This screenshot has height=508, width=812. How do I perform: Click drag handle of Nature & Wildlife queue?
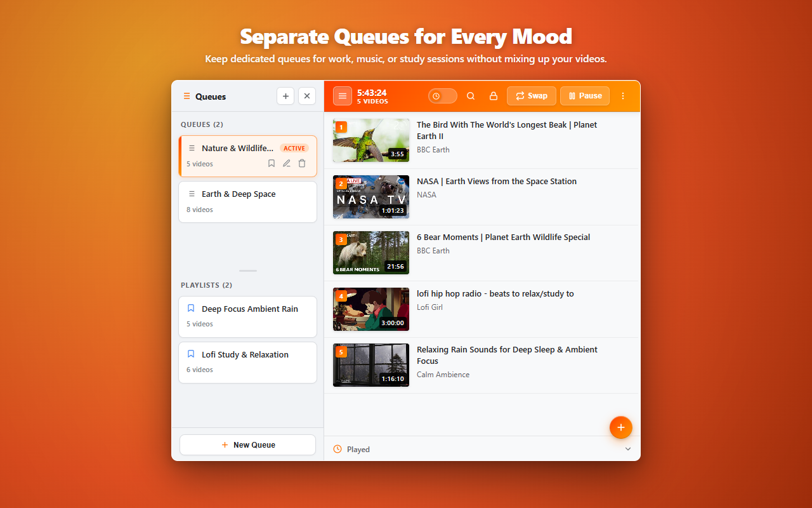pos(192,148)
